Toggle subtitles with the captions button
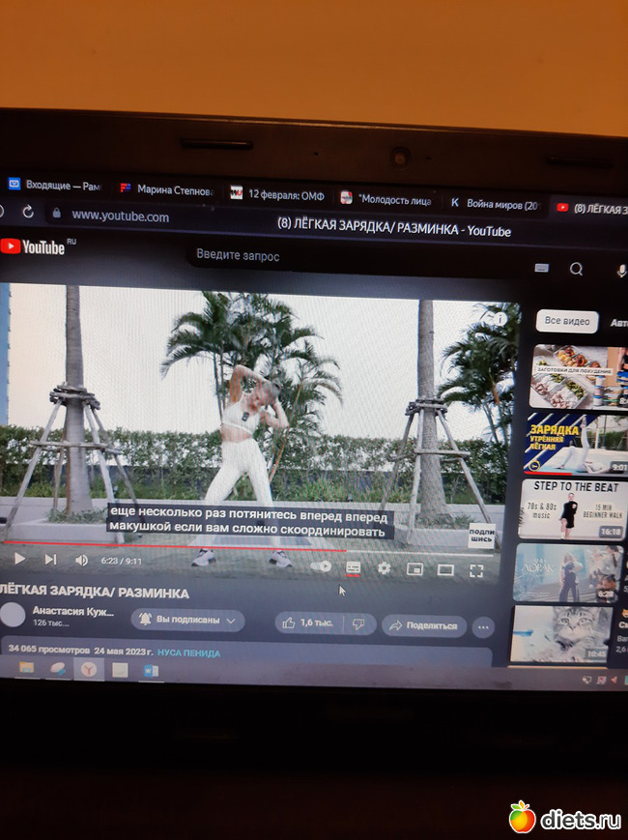This screenshot has width=628, height=840. tap(353, 567)
